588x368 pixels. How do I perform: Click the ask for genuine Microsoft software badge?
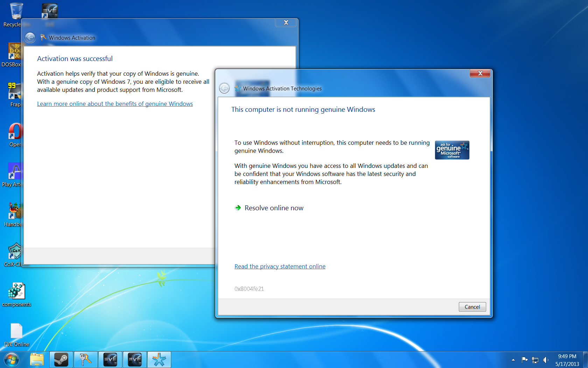[x=452, y=150]
